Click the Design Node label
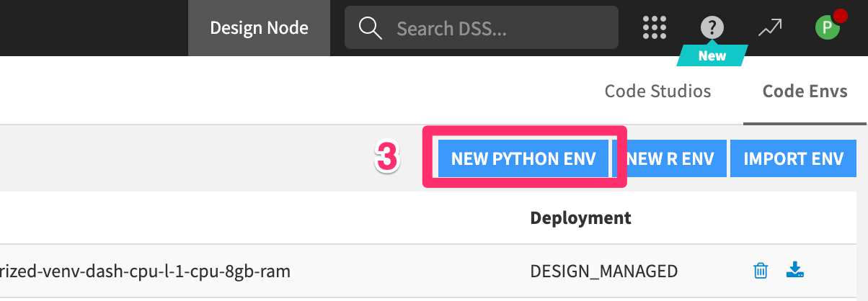This screenshot has height=301, width=868. coord(259,28)
